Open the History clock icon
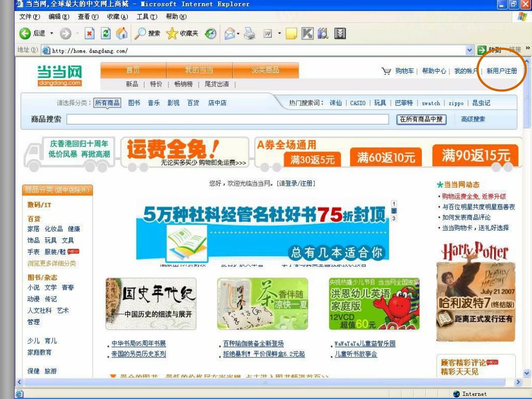Image resolution: width=532 pixels, height=399 pixels. pyautogui.click(x=210, y=33)
